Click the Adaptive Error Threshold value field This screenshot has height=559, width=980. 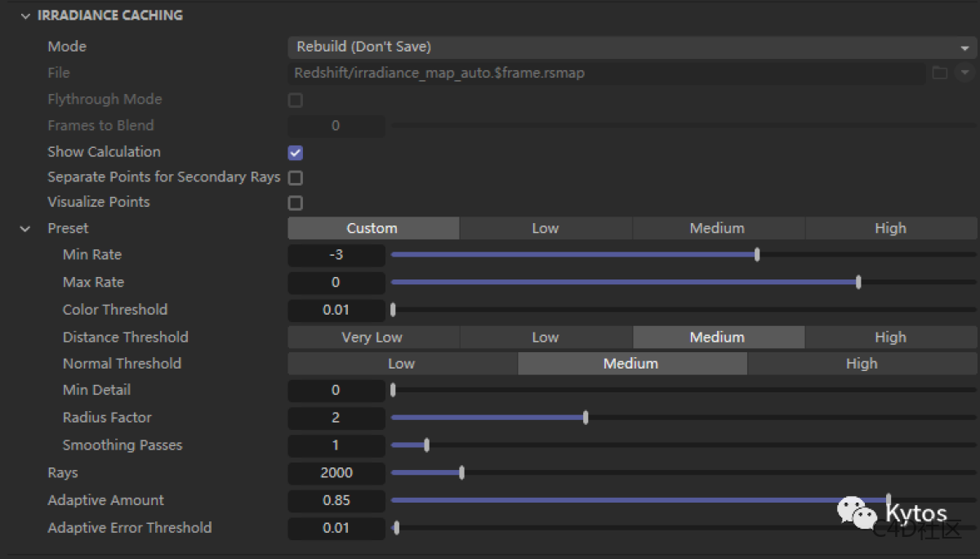point(336,528)
